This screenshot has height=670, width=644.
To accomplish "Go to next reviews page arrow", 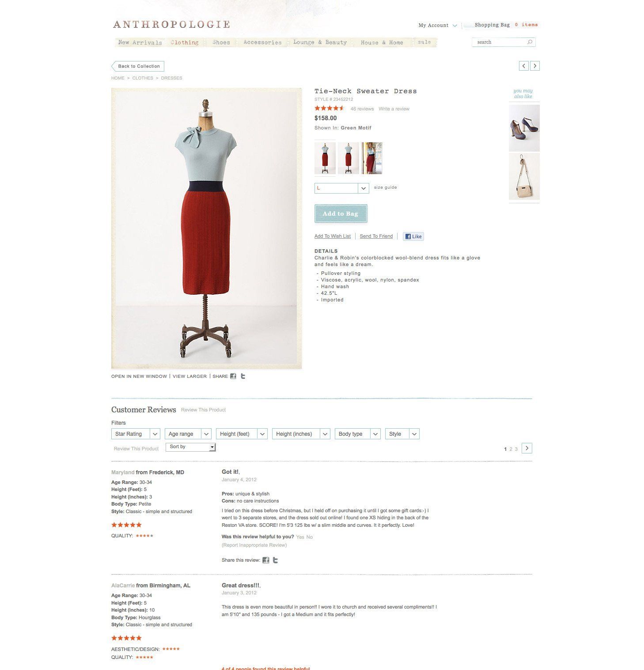I will click(527, 448).
